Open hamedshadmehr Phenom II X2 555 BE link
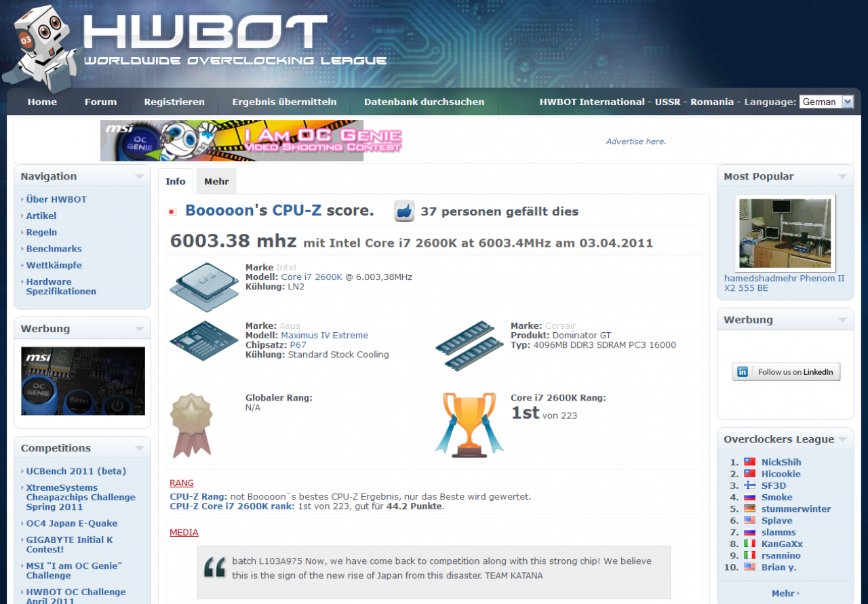The image size is (868, 604). point(785,283)
